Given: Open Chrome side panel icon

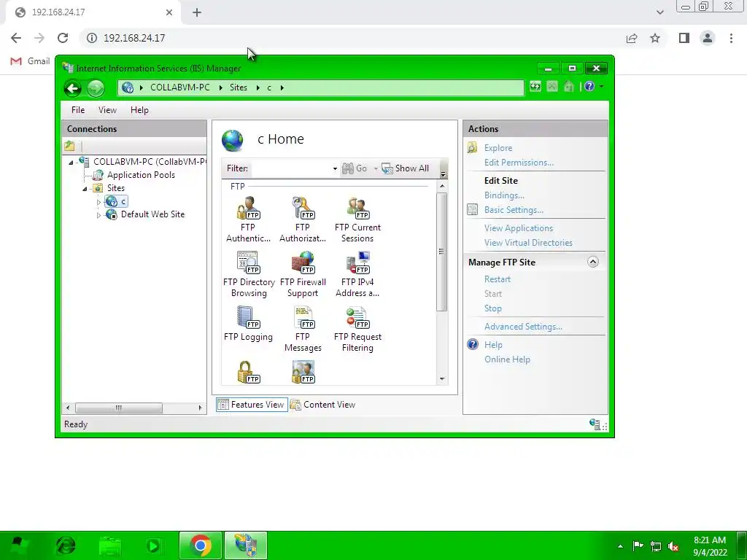Looking at the screenshot, I should point(684,38).
